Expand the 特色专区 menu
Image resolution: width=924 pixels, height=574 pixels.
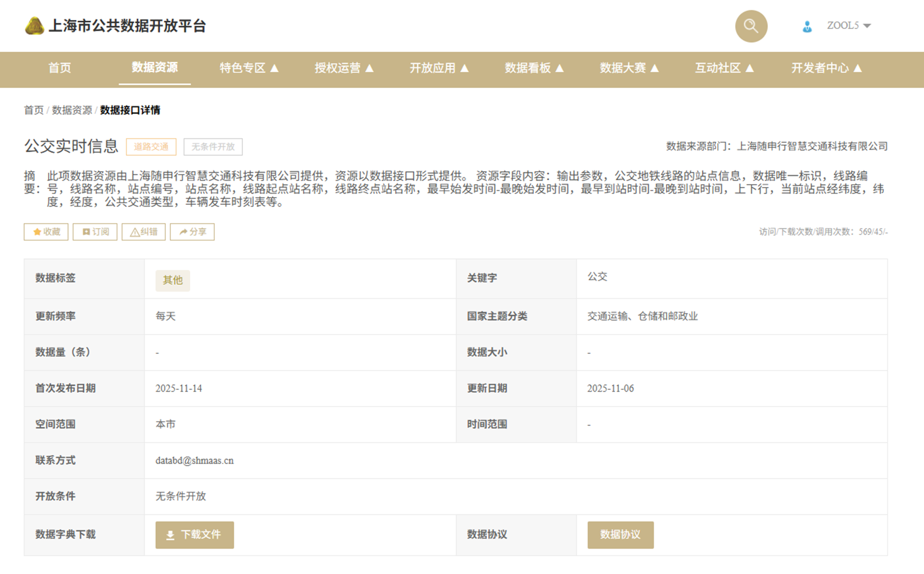249,68
